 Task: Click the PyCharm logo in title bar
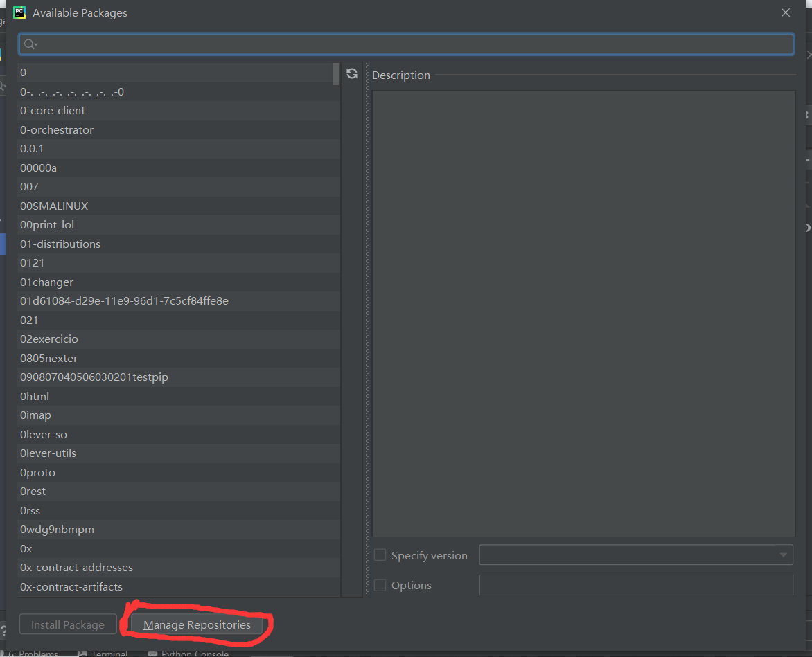coord(19,12)
